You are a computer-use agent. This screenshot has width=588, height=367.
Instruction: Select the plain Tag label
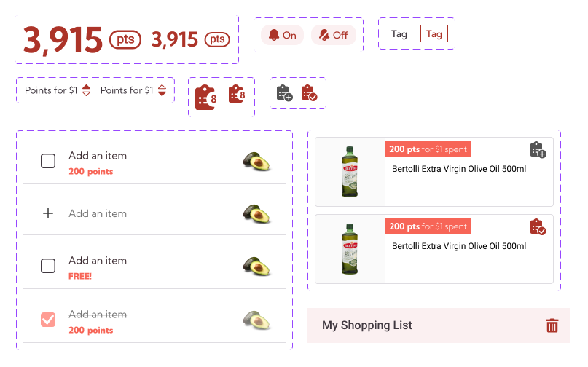coord(399,33)
